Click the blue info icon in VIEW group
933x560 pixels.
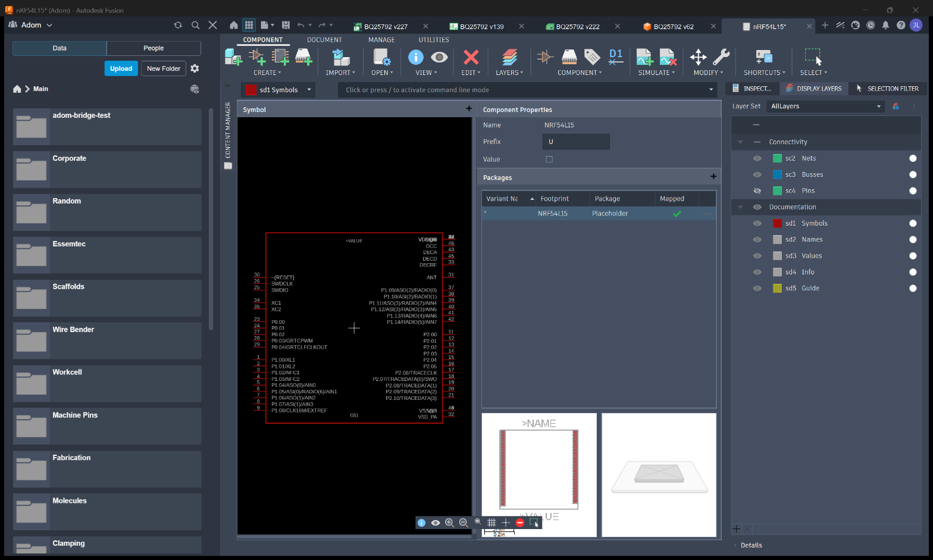pos(415,57)
